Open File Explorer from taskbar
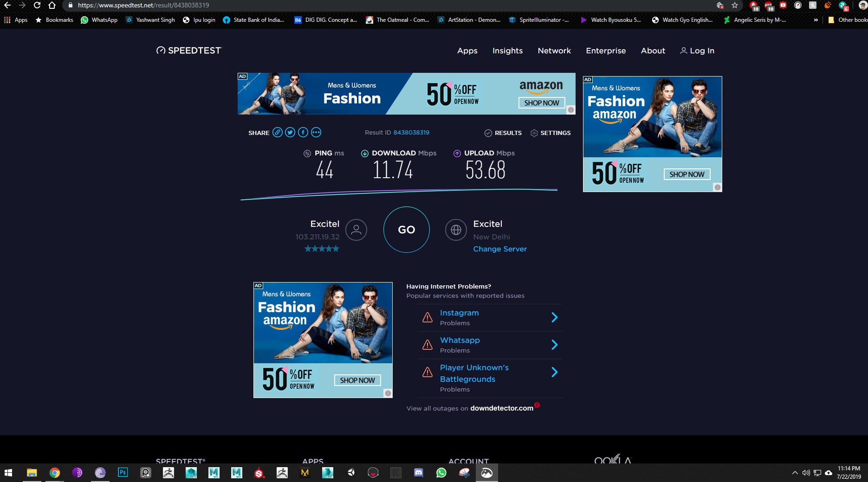868x482 pixels. 32,473
